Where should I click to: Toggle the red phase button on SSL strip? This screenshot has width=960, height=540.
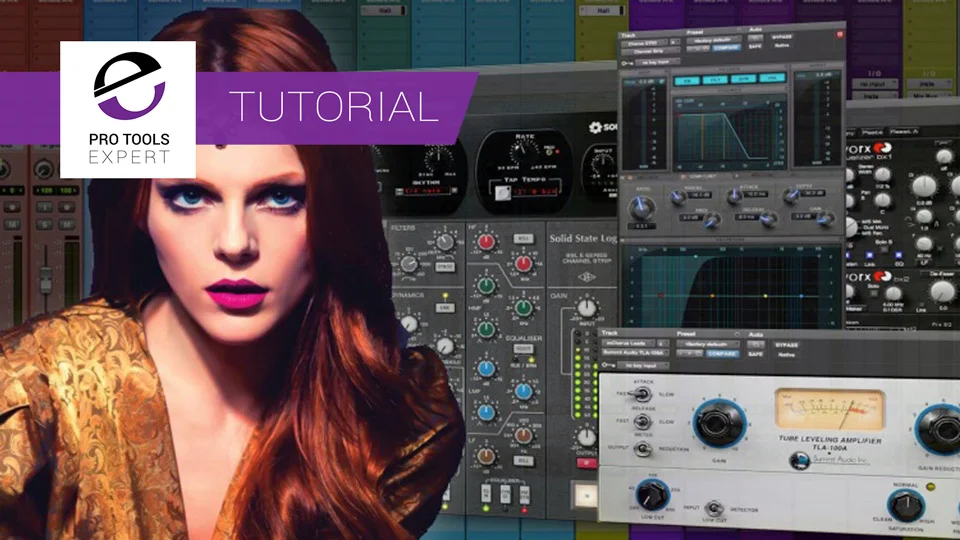pos(587,463)
